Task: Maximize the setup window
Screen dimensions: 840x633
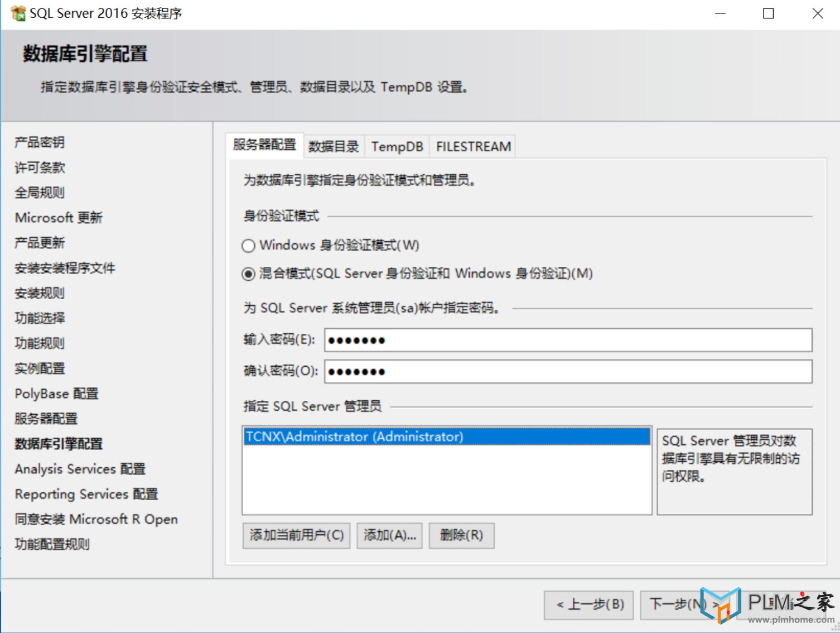Action: (x=769, y=13)
